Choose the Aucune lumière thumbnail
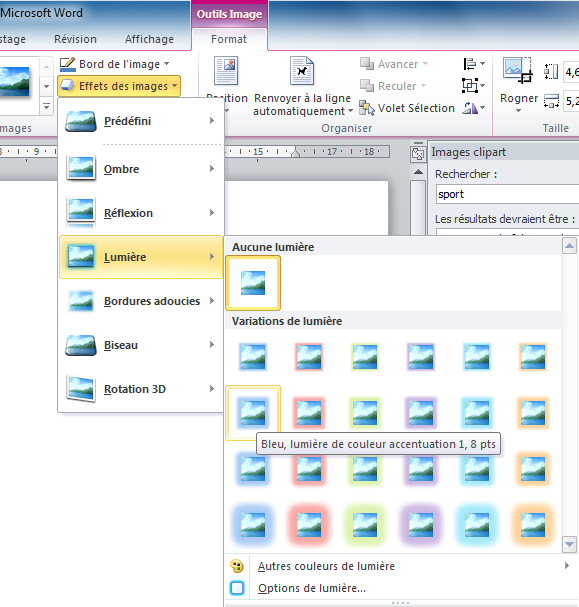Image resolution: width=579 pixels, height=607 pixels. coord(253,283)
